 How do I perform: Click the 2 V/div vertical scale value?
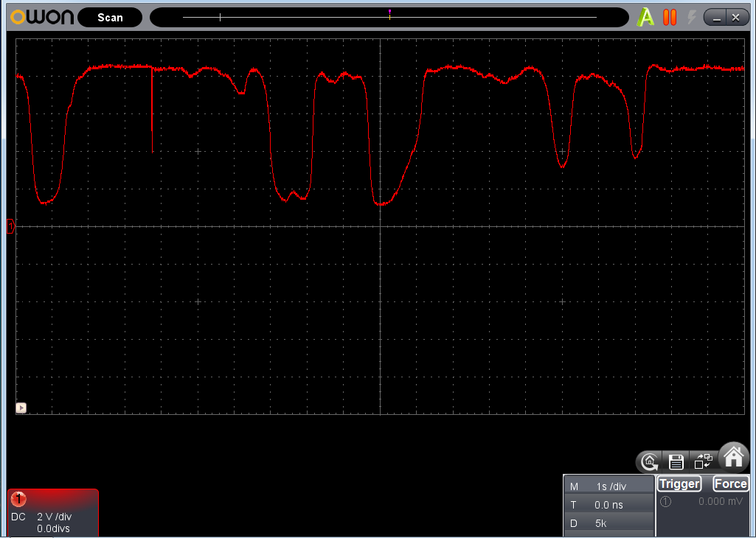pyautogui.click(x=55, y=517)
